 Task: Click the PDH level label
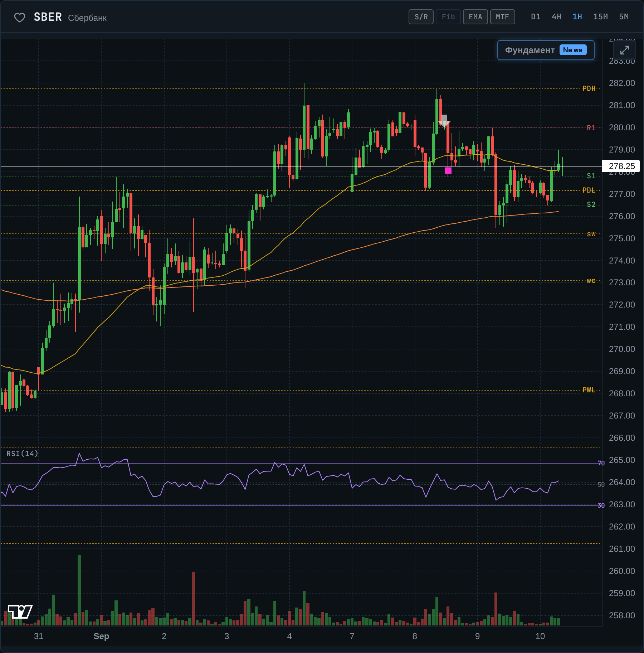(x=589, y=88)
